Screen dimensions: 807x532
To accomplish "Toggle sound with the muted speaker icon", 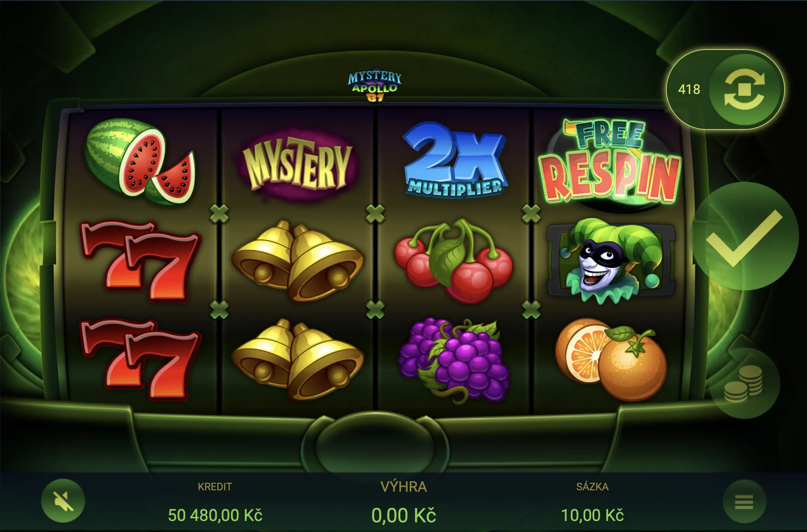I will 63,501.
